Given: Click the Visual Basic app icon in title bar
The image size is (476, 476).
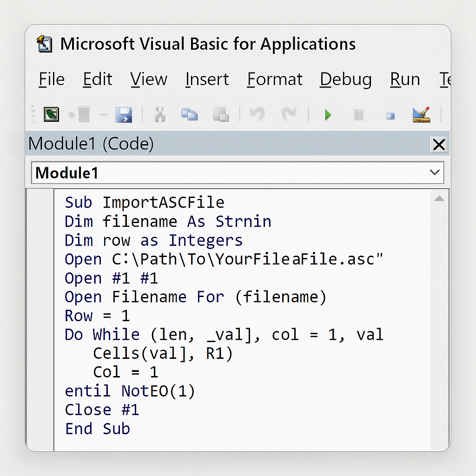Looking at the screenshot, I should pos(45,44).
